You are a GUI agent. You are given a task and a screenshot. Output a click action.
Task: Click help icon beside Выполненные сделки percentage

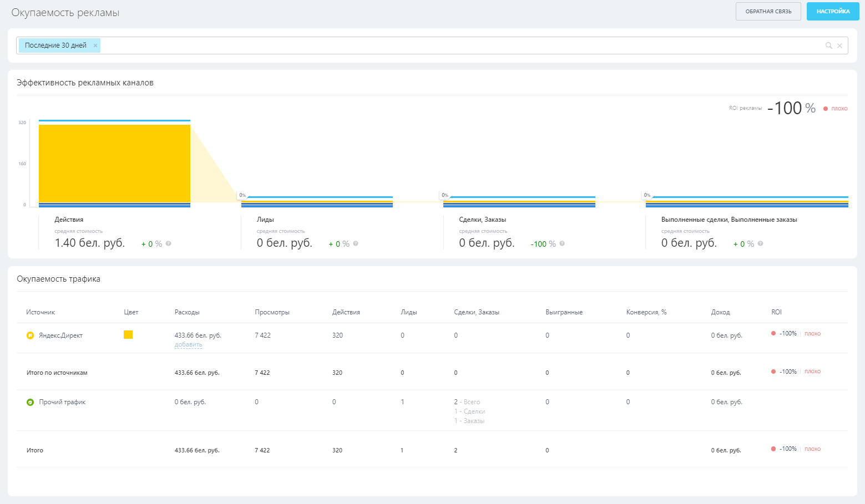click(760, 243)
